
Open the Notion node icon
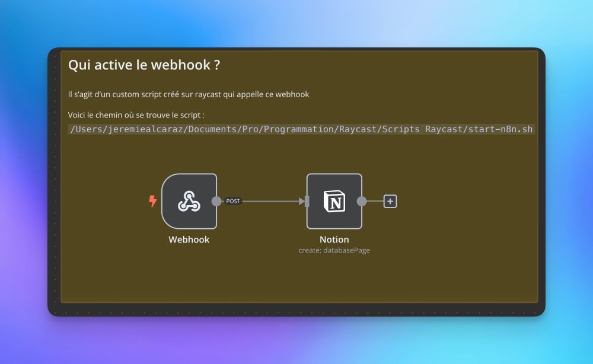[x=334, y=201]
